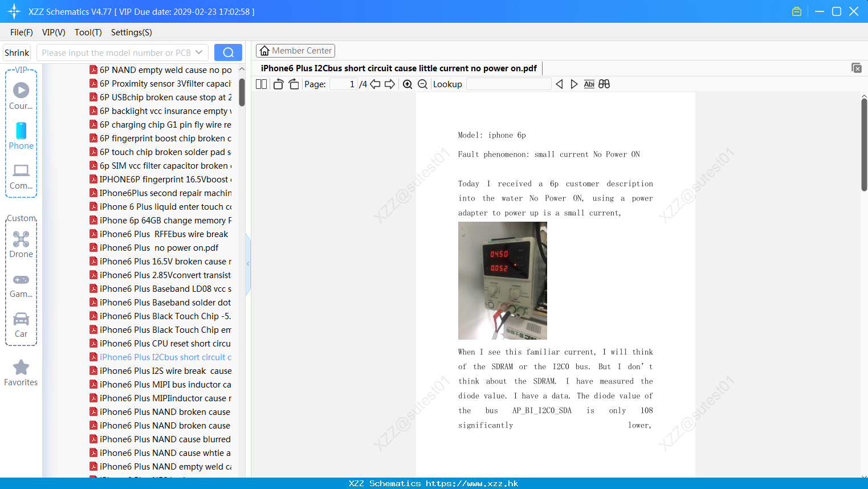Go to the next PDF page
Screen dimensions: 868x489
coord(390,84)
